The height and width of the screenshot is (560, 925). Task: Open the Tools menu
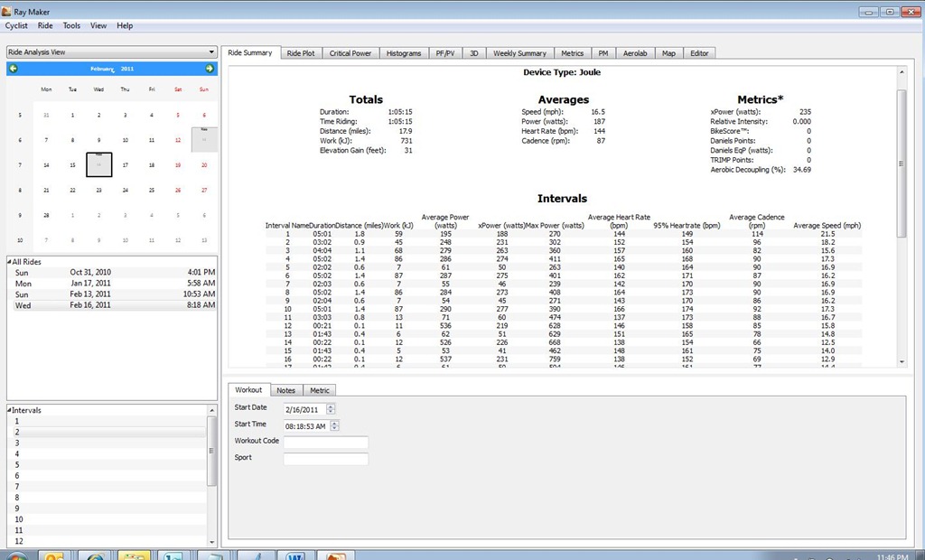tap(71, 25)
